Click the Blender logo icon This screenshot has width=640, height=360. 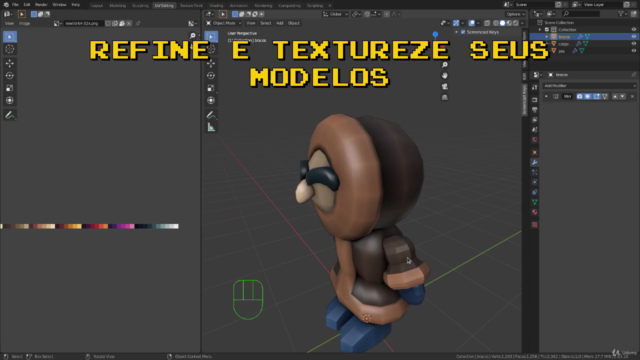pos(6,5)
